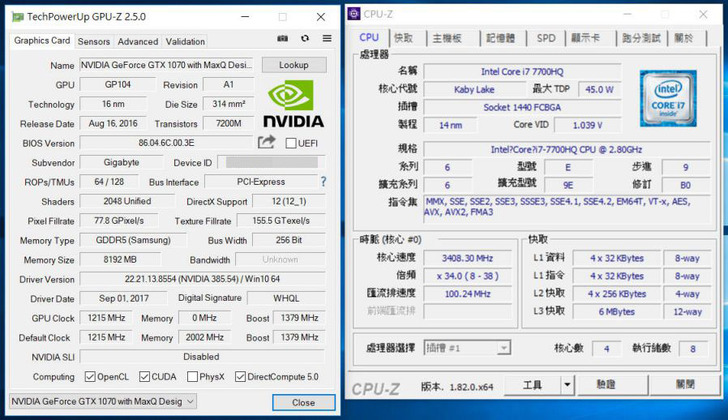
Task: Toggle the UEFI checkbox
Action: (291, 143)
